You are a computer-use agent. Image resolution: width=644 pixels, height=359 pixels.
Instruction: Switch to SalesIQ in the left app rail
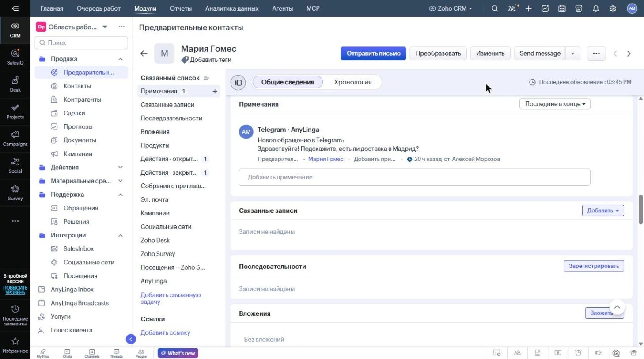pyautogui.click(x=15, y=57)
